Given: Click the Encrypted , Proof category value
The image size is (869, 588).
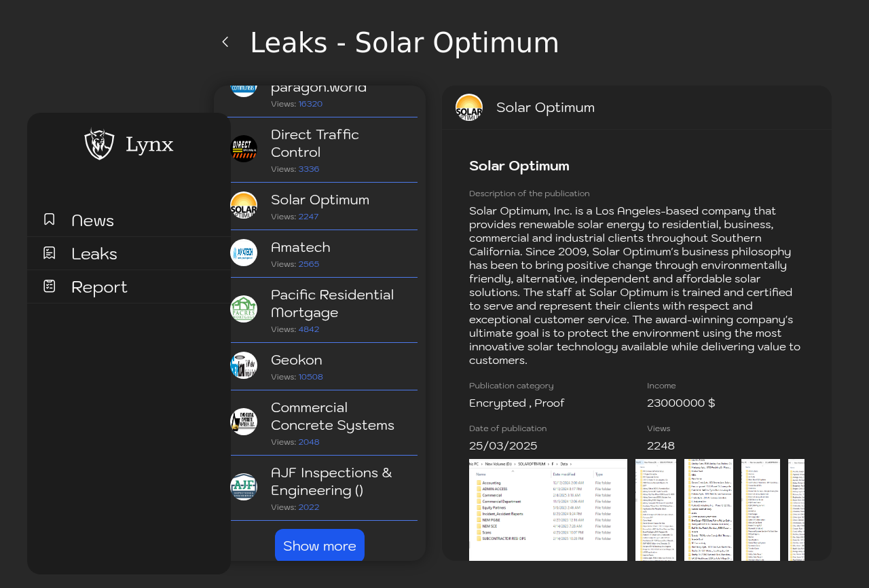Looking at the screenshot, I should (517, 403).
